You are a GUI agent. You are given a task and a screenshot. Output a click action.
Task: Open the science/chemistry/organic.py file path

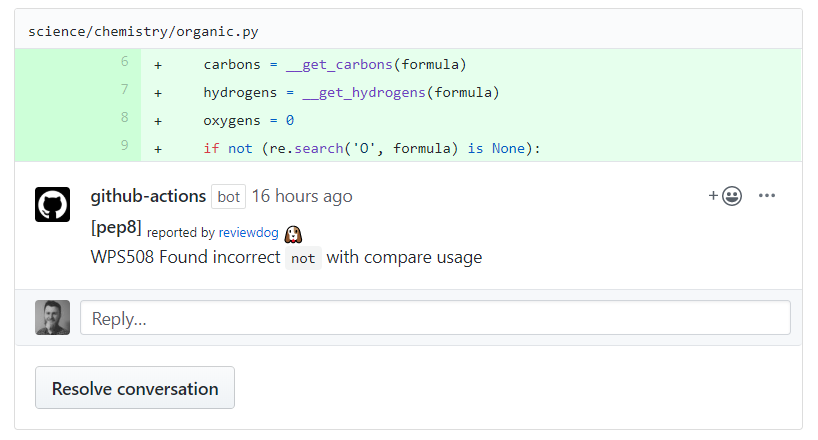click(x=143, y=30)
